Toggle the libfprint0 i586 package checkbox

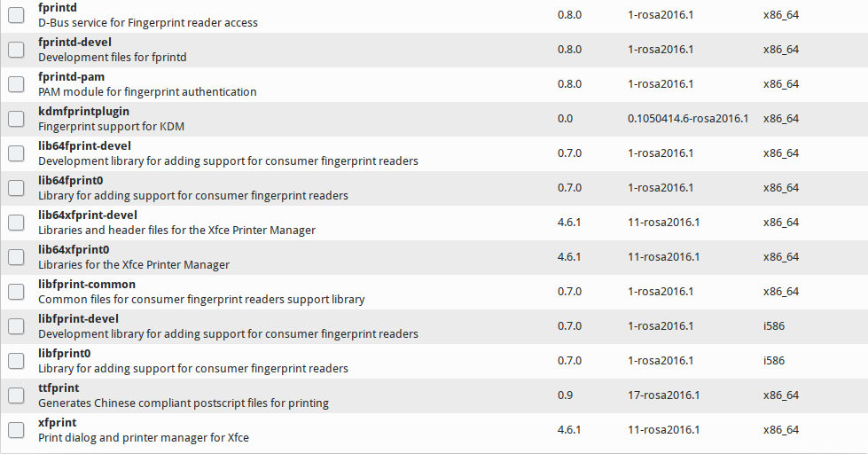pyautogui.click(x=16, y=361)
